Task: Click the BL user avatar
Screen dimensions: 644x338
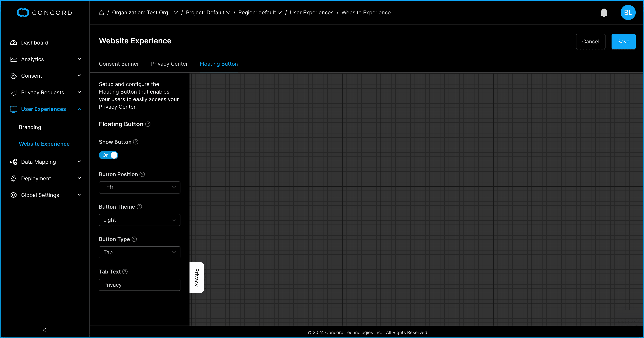Action: tap(628, 12)
